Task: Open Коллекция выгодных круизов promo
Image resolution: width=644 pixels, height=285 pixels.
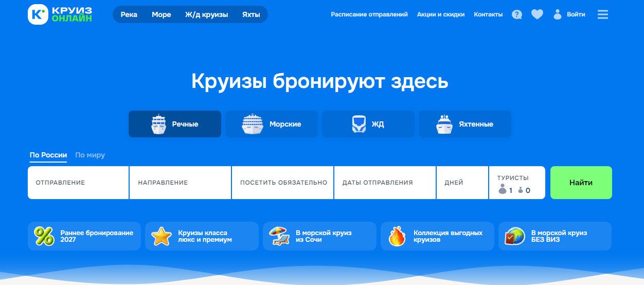Action: (x=437, y=236)
